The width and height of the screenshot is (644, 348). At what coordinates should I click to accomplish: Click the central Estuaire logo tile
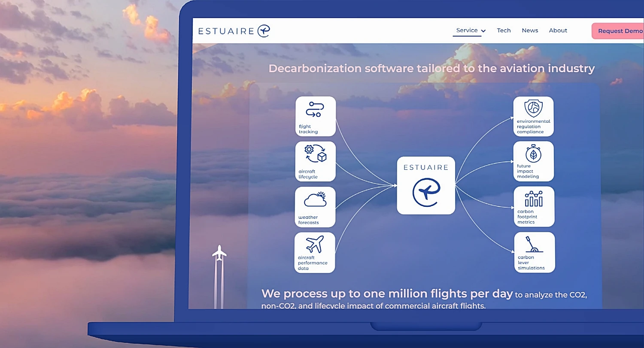426,185
